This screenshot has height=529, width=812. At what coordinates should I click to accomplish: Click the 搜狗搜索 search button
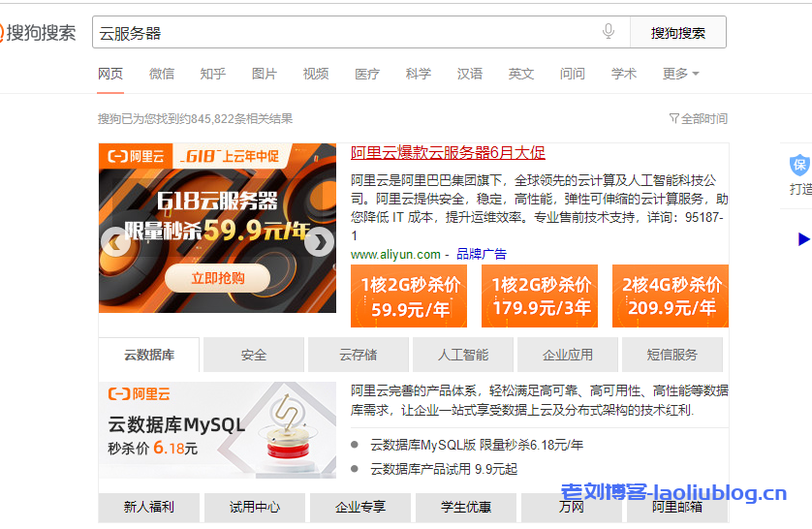[678, 33]
